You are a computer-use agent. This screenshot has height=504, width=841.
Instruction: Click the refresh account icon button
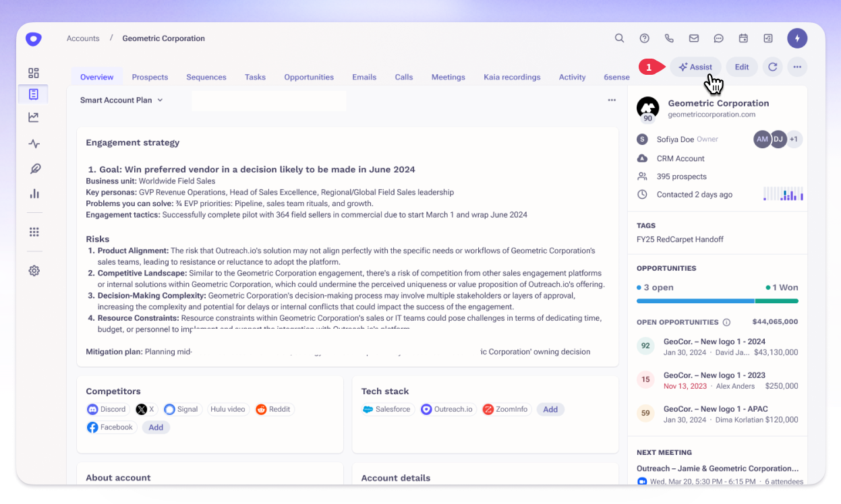773,67
